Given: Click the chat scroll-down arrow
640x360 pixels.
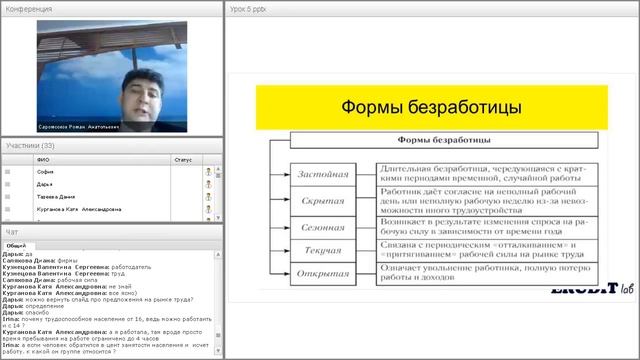Looking at the screenshot, I should (218, 351).
